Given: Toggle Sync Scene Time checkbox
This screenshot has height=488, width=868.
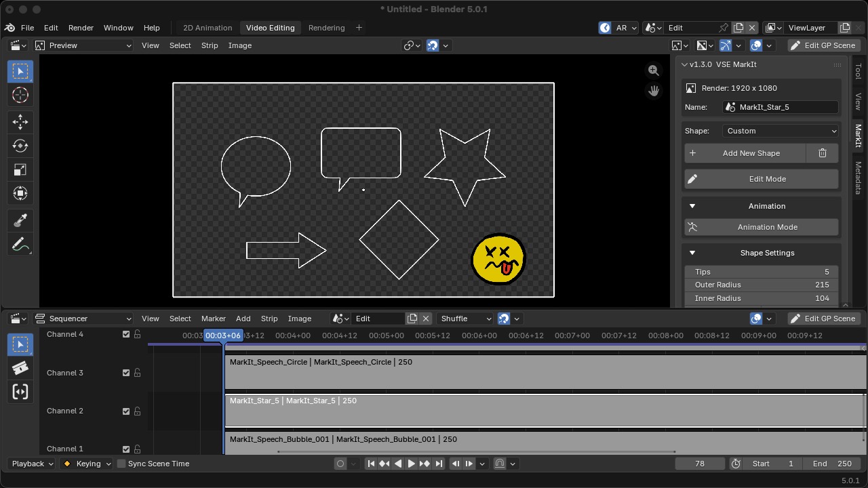Looking at the screenshot, I should 121,464.
